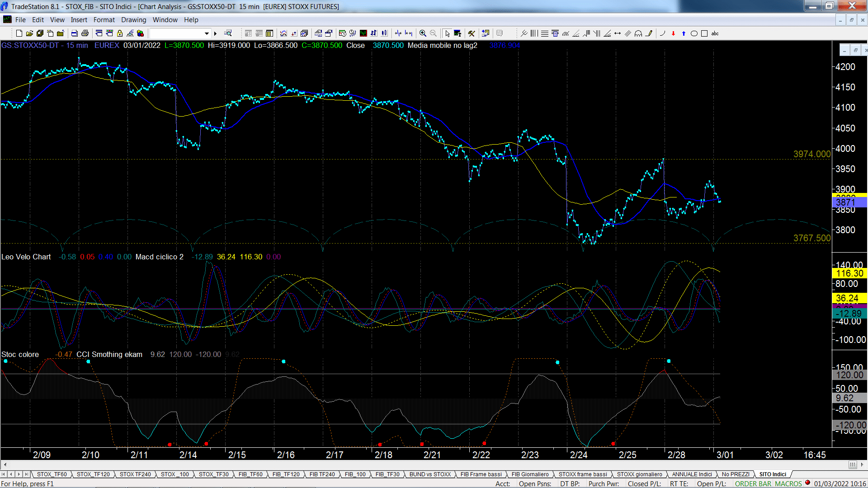Select the Text tool with chart icon
This screenshot has width=868, height=488.
[458, 33]
